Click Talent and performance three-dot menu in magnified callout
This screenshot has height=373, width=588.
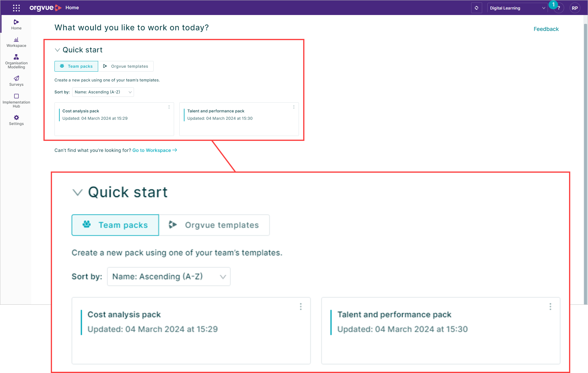point(550,307)
